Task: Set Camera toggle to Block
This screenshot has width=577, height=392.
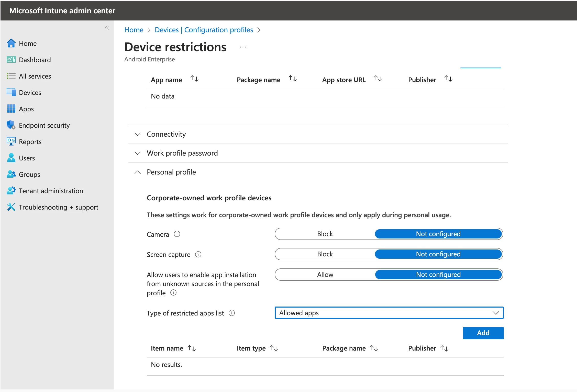Action: [325, 234]
